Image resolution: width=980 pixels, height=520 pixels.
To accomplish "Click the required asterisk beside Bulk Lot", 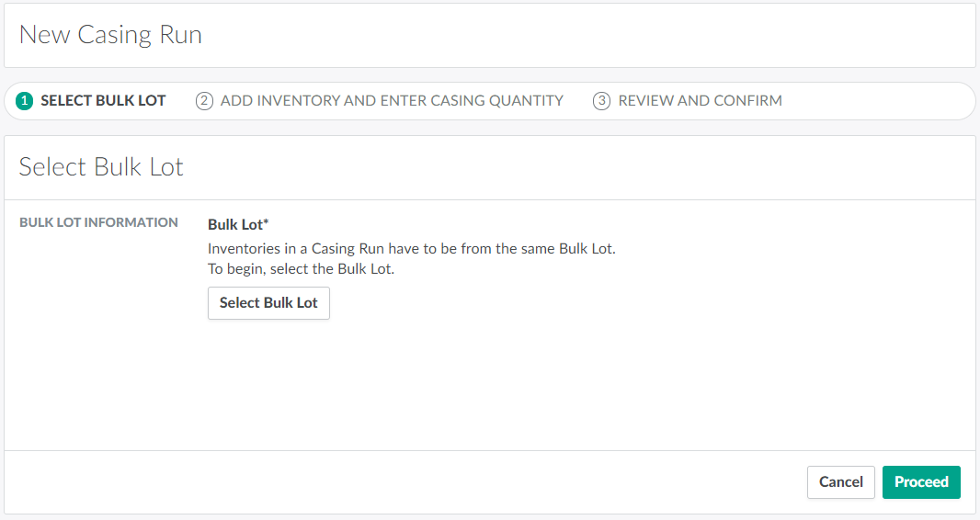I will click(x=266, y=223).
